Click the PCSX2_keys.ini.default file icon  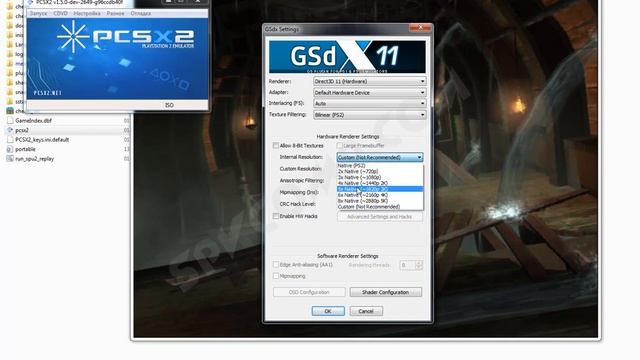(10, 140)
